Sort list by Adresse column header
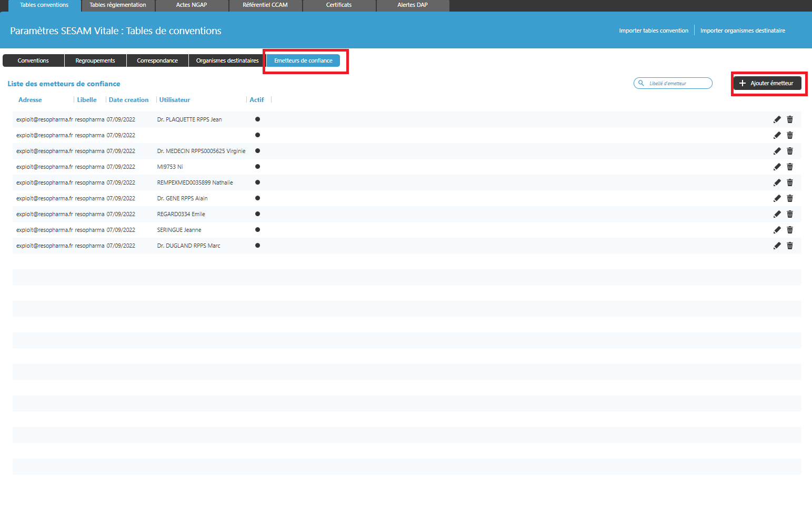 pyautogui.click(x=30, y=100)
